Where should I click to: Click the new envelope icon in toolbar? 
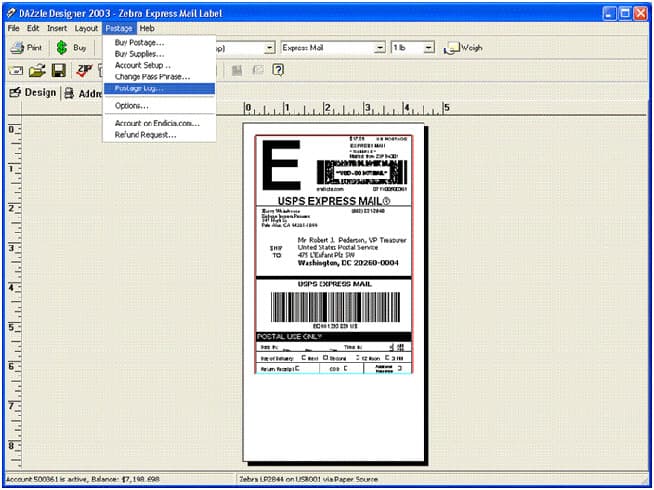(x=16, y=70)
